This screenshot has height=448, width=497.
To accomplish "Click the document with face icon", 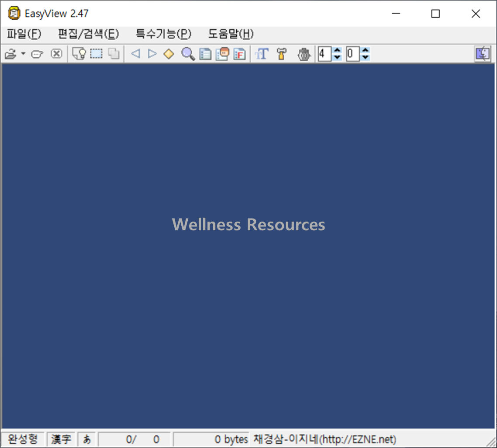I will [222, 54].
